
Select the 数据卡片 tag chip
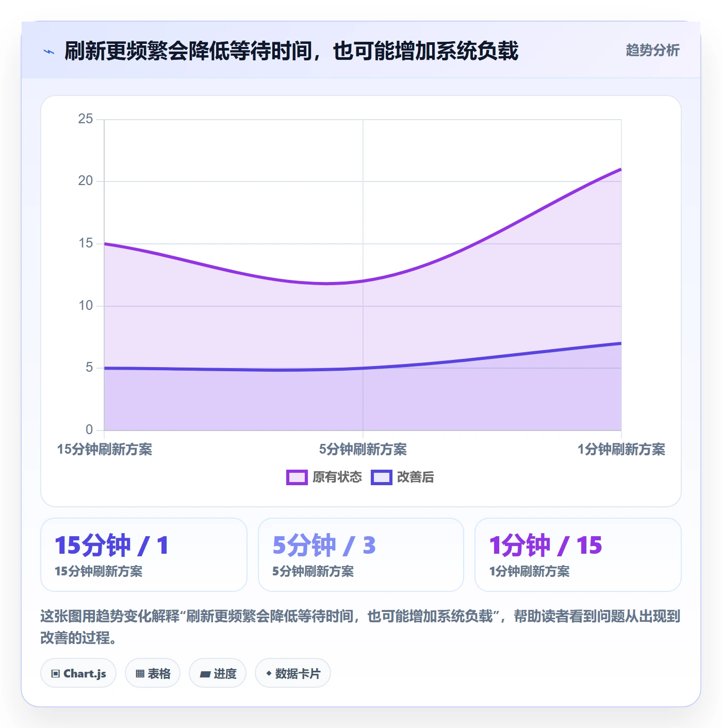[293, 673]
